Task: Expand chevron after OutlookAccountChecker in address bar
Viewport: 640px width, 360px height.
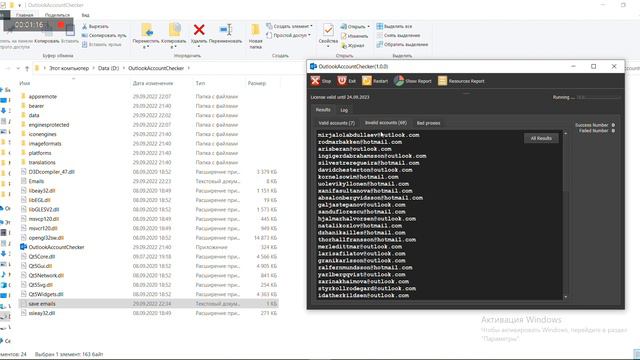Action: tap(189, 68)
